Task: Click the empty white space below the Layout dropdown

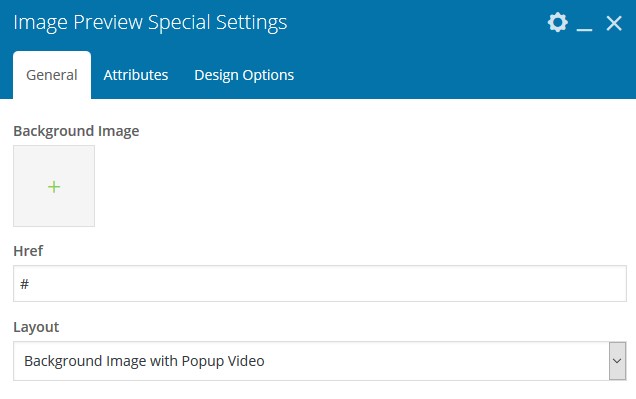Action: click(320, 390)
